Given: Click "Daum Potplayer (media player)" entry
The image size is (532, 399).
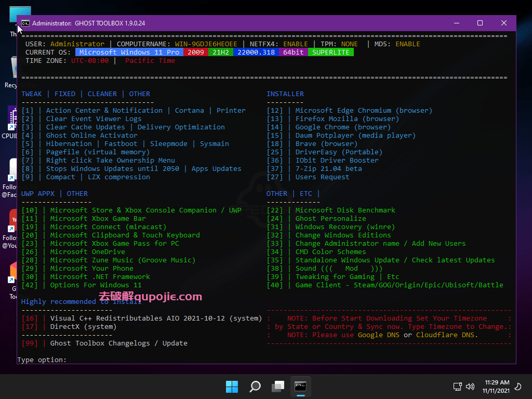Looking at the screenshot, I should coord(355,136).
